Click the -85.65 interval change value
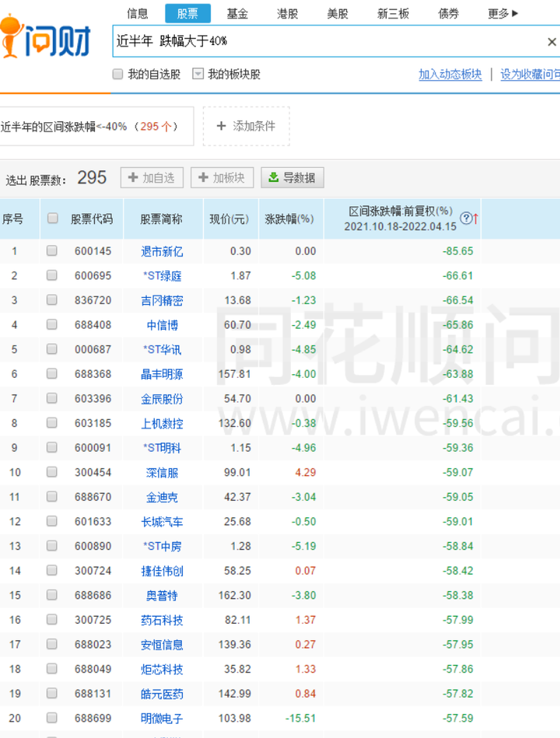This screenshot has width=560, height=738. [458, 251]
